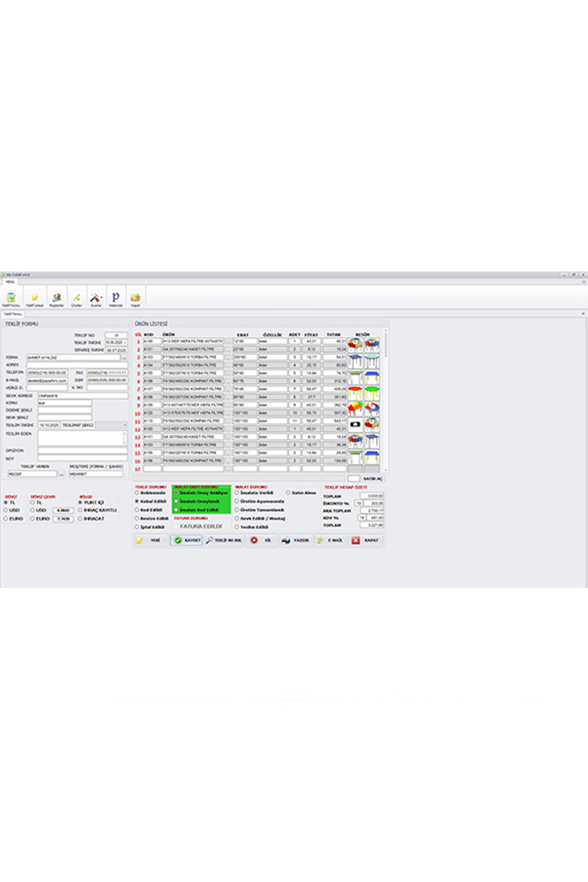Viewport: 588px width, 882px height.
Task: Open the Ayarlar settings tools icon
Action: coord(96,298)
